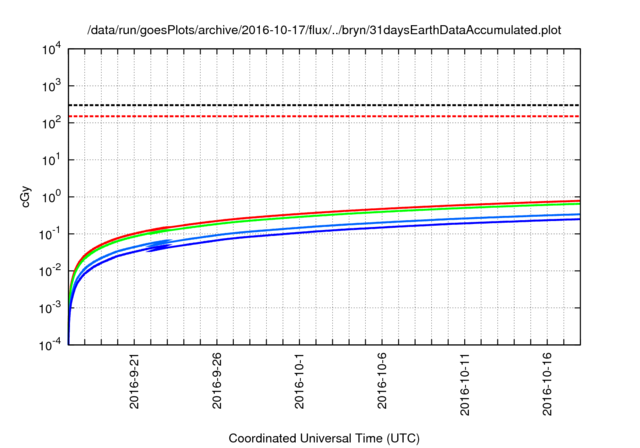This screenshot has height=448, width=640.
Task: Click the 10^2 y-axis tick label
Action: [51, 123]
